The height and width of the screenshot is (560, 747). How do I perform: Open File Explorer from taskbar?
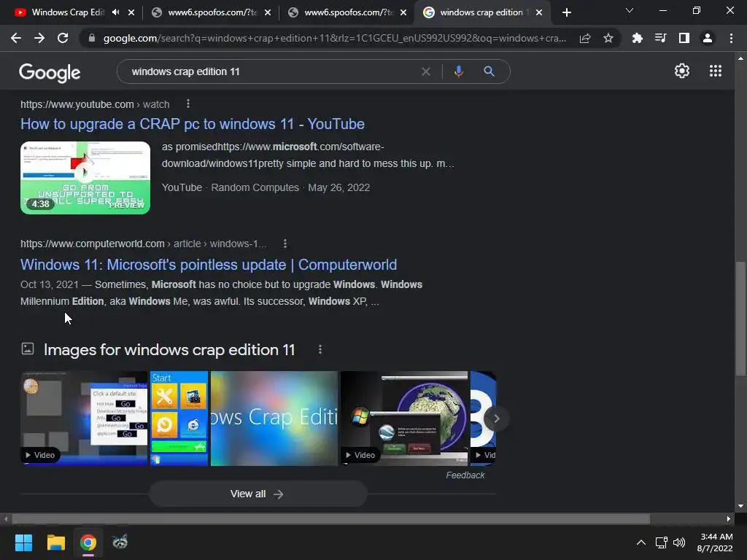coord(55,542)
